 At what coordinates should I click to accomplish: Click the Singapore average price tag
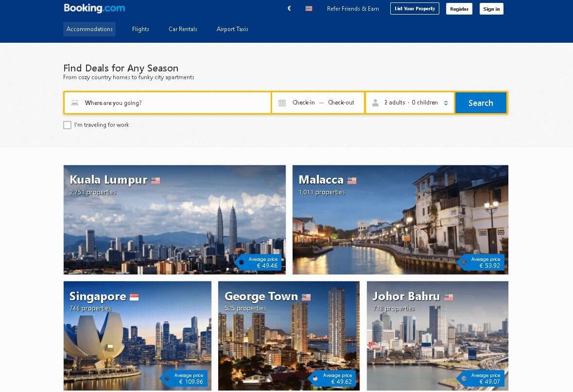pos(185,378)
